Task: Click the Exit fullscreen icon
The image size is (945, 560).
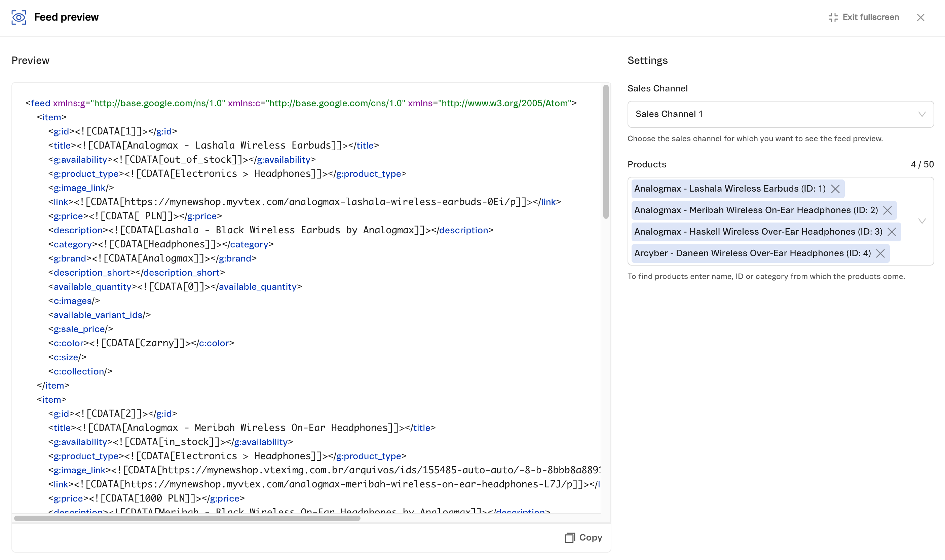Action: tap(833, 17)
